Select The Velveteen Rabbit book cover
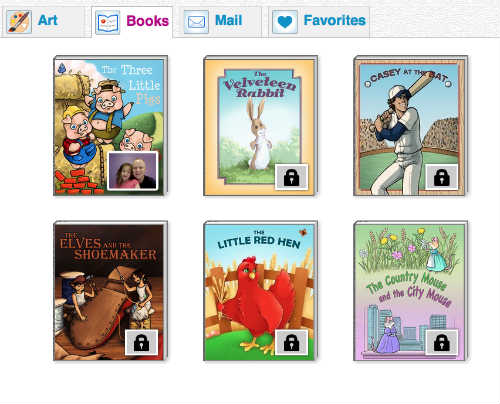The image size is (500, 404). click(x=260, y=126)
